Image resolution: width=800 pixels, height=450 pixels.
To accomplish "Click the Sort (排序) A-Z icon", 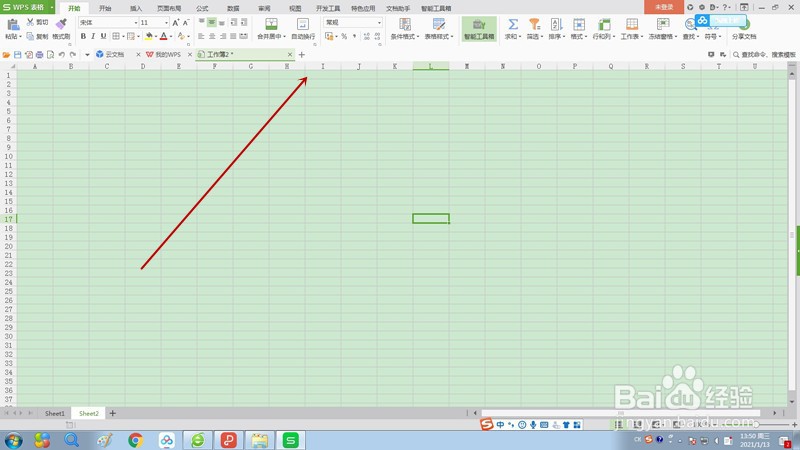I will point(556,24).
